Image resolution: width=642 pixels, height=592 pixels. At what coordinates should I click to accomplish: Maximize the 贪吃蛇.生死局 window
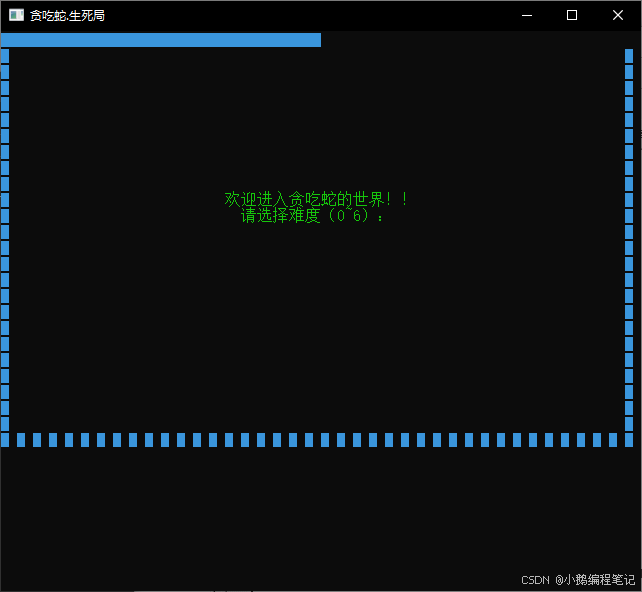[572, 16]
